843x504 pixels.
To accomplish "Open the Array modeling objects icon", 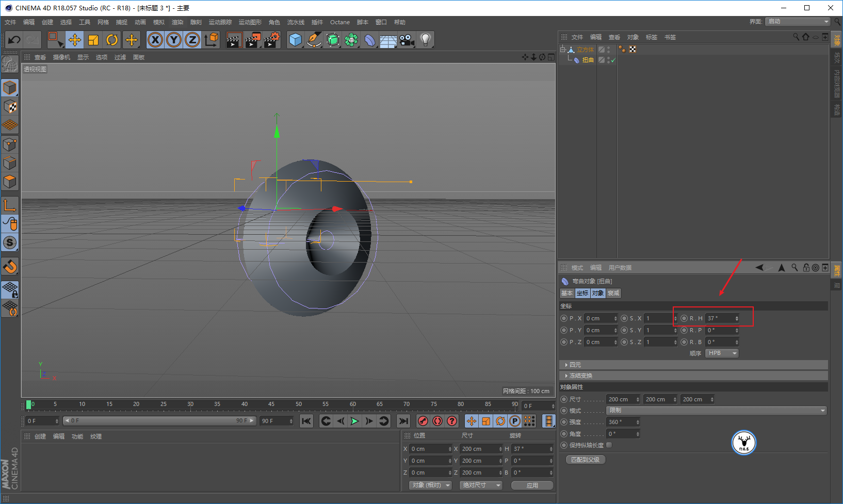I will pyautogui.click(x=351, y=40).
